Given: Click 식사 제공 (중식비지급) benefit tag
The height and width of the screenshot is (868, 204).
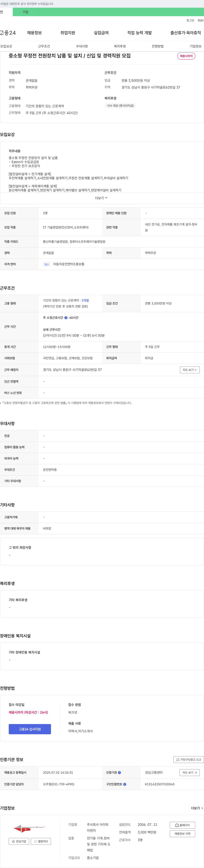Looking at the screenshot, I should [120, 105].
